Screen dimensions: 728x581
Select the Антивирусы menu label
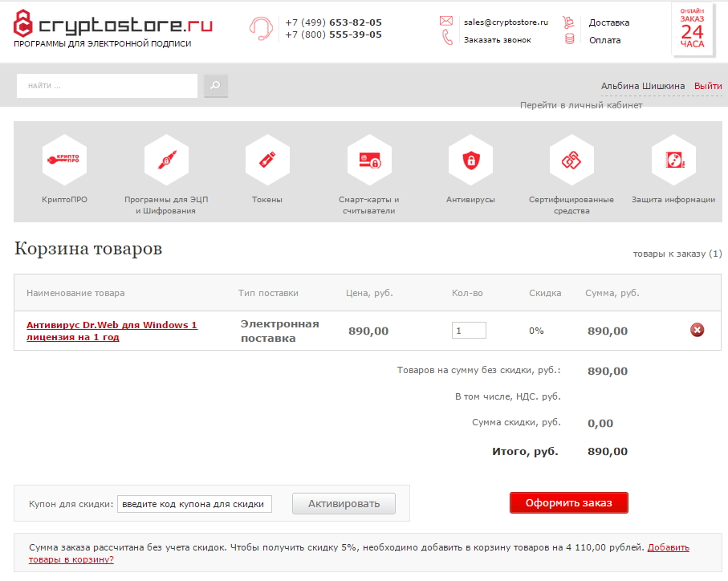click(x=470, y=200)
